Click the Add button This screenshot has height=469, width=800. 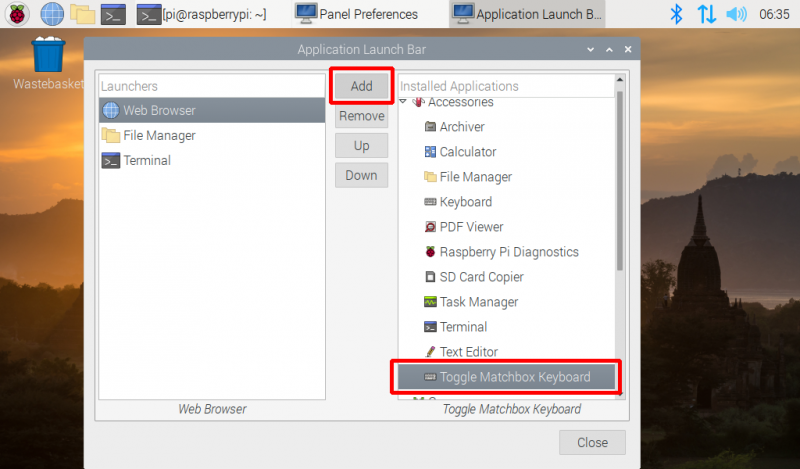[361, 86]
